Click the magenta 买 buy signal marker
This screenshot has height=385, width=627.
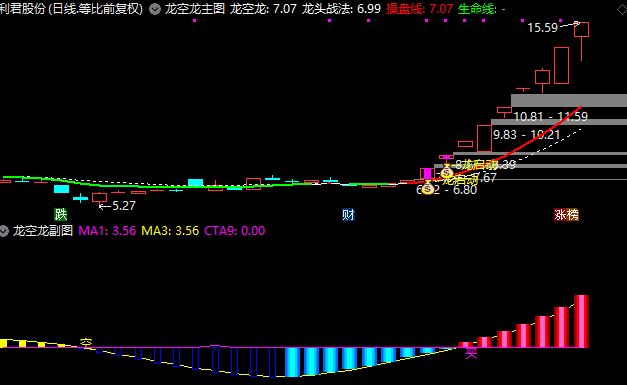pyautogui.click(x=471, y=353)
